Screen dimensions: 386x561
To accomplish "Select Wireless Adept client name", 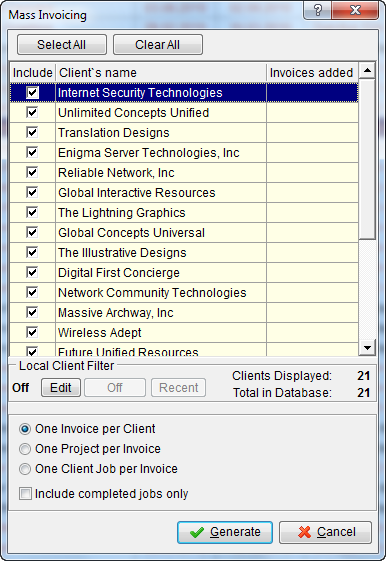I will point(99,333).
